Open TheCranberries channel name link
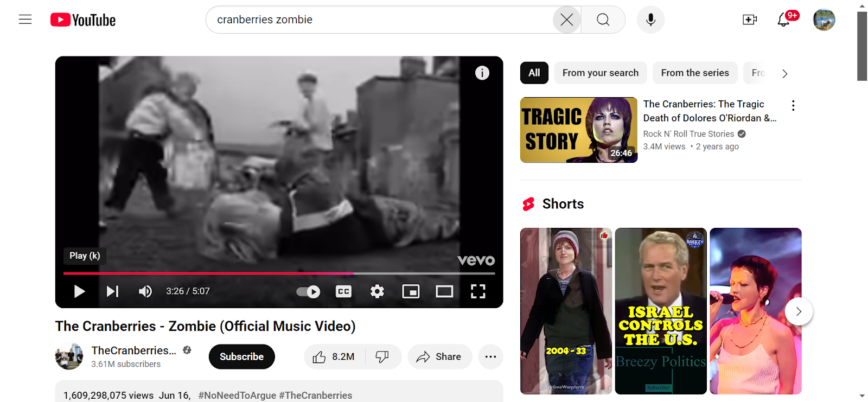Screen dimensions: 868x402 tap(134, 350)
